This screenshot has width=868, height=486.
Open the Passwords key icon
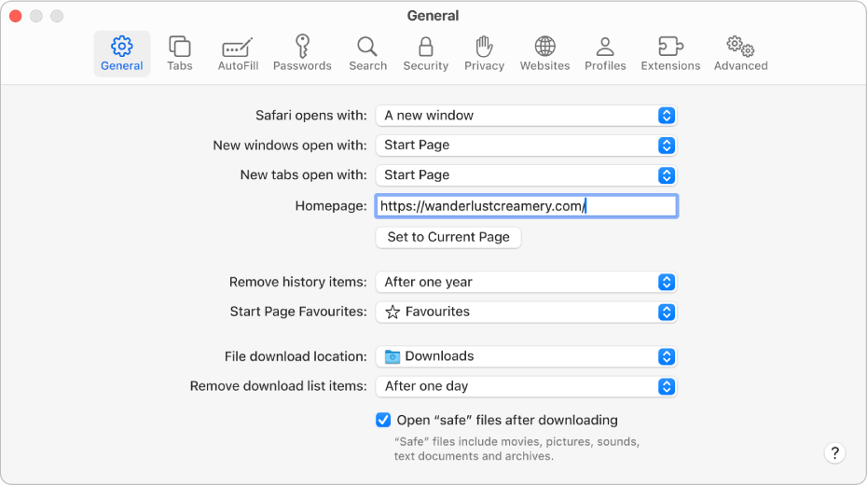[302, 53]
